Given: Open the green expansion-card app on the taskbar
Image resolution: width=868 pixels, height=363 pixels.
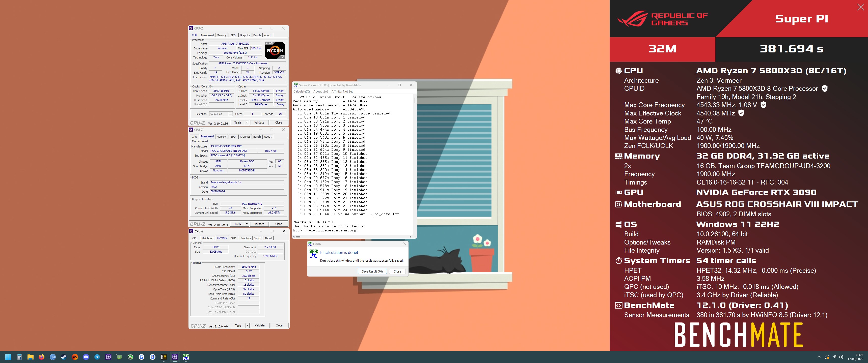Looking at the screenshot, I should click(x=119, y=357).
